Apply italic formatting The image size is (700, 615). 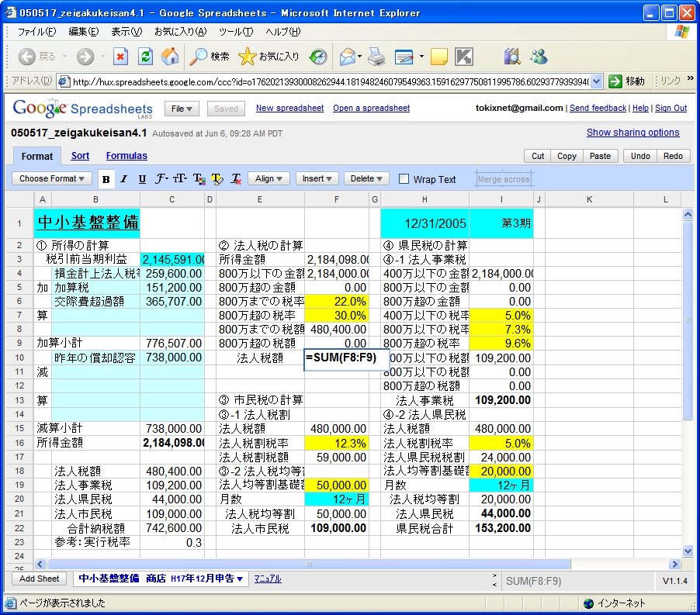pos(124,179)
